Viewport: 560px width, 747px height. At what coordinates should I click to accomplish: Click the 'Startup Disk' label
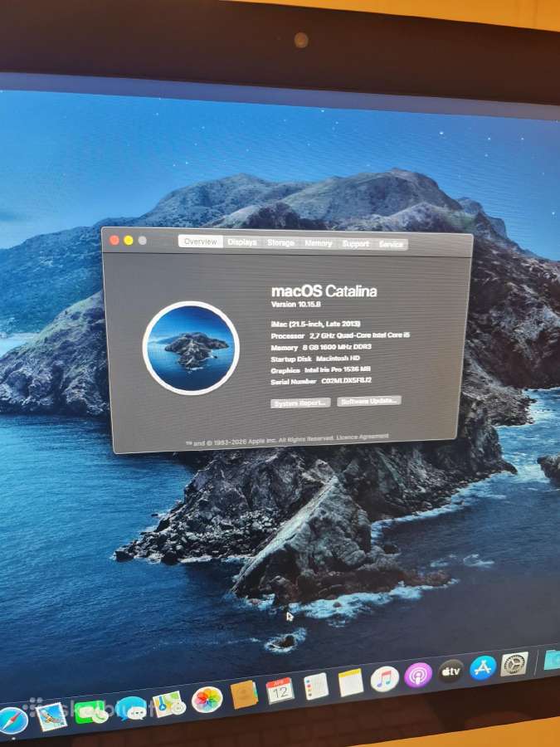pyautogui.click(x=291, y=359)
